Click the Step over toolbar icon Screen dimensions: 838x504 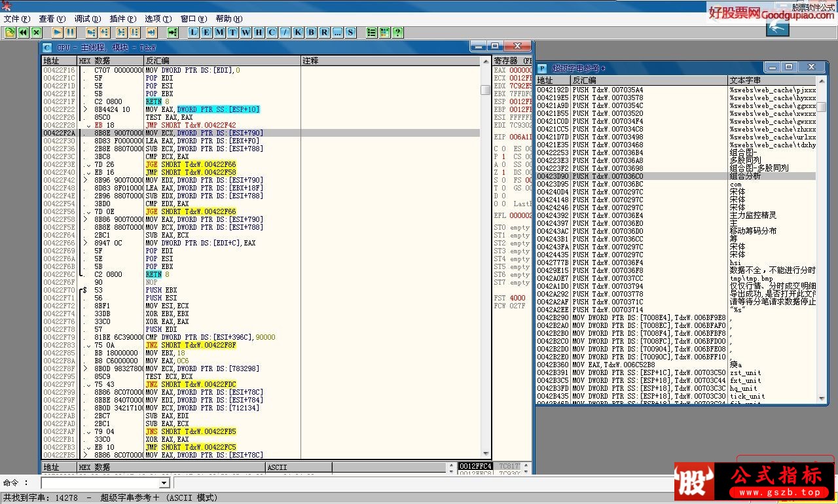click(x=105, y=32)
